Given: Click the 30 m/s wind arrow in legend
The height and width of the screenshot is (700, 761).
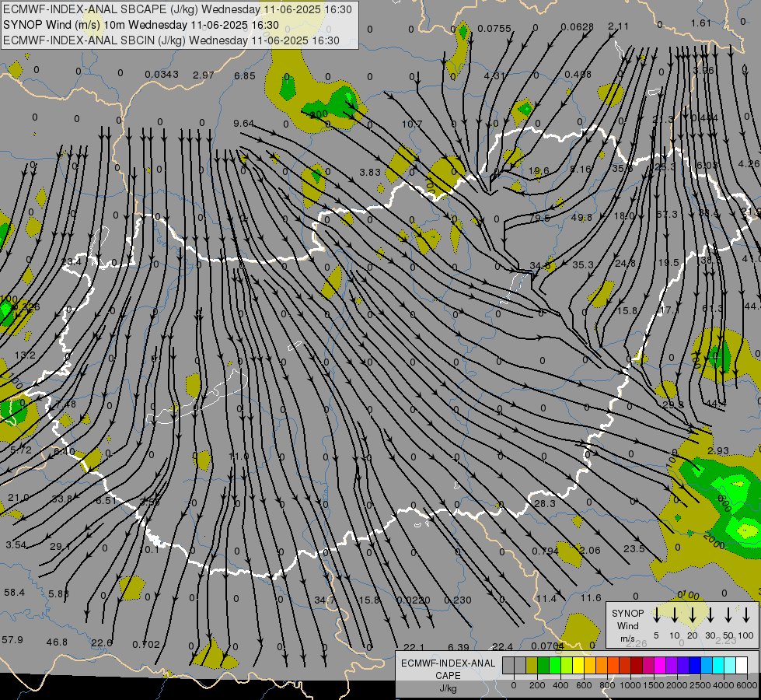Looking at the screenshot, I should (710, 615).
